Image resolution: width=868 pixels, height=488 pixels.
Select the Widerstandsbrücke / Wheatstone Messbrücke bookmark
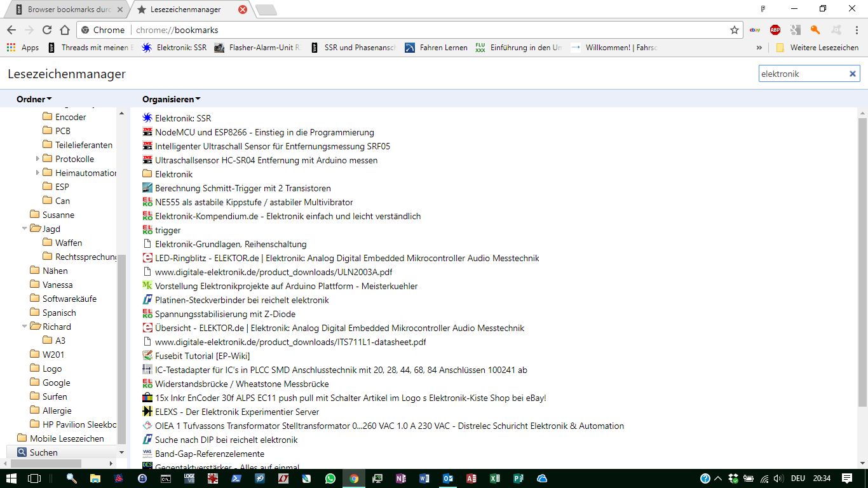click(x=236, y=384)
